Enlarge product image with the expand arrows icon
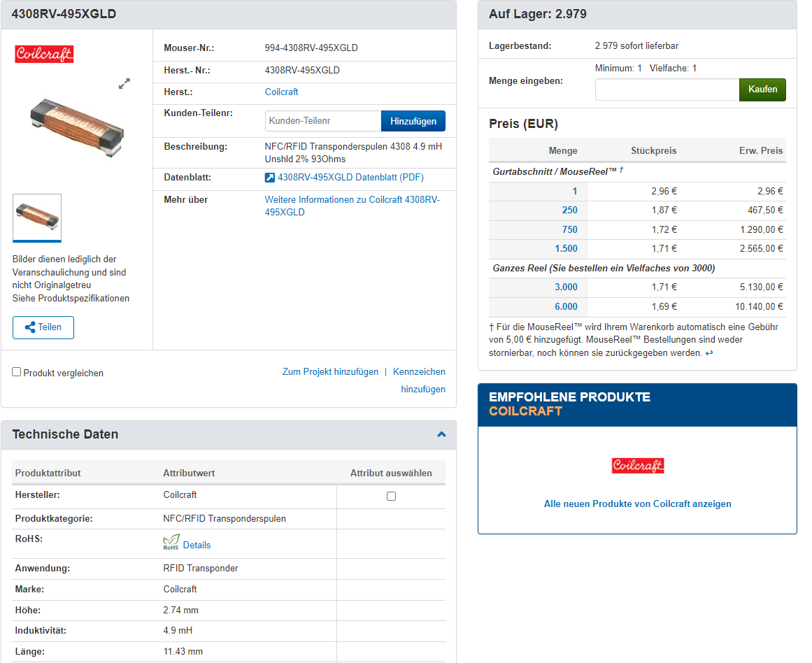Screen dimensions: 812x663 [x=124, y=83]
